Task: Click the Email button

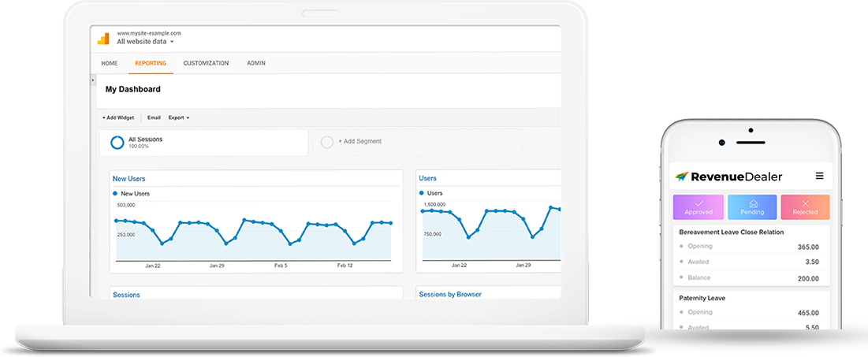Action: [154, 117]
